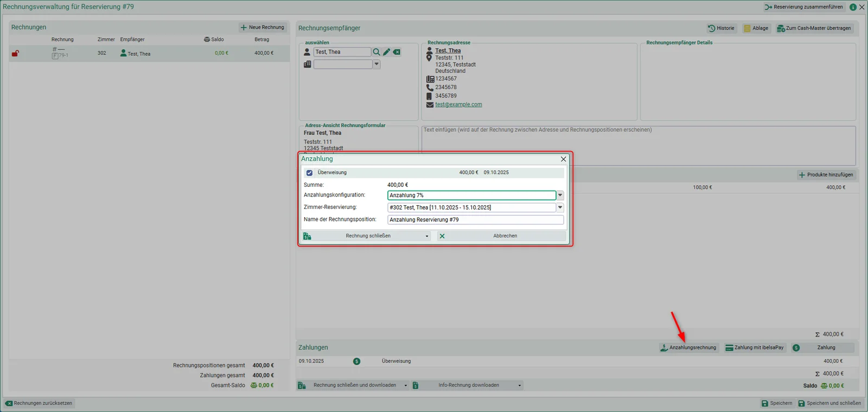The image size is (868, 412).
Task: Open the test@example.com email link
Action: [x=458, y=105]
